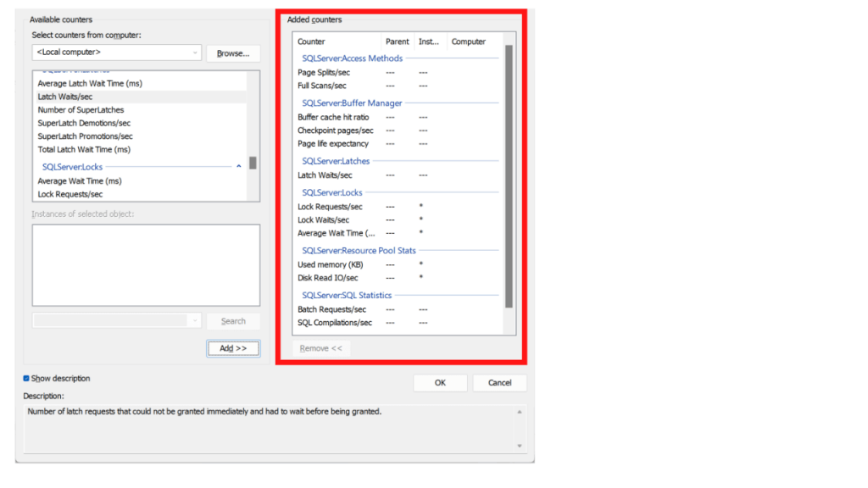This screenshot has width=868, height=488.
Task: Click the available counters list scrollbar thumb
Action: coord(253,163)
